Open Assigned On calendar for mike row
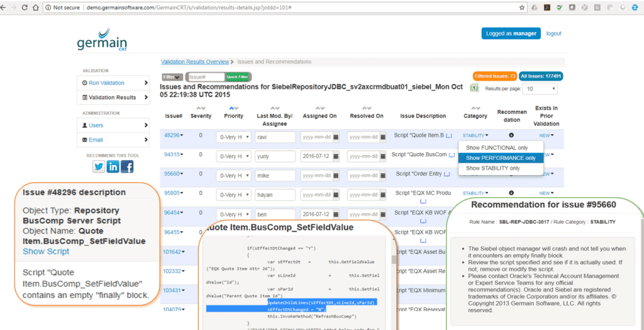The image size is (644, 330). 336,176
